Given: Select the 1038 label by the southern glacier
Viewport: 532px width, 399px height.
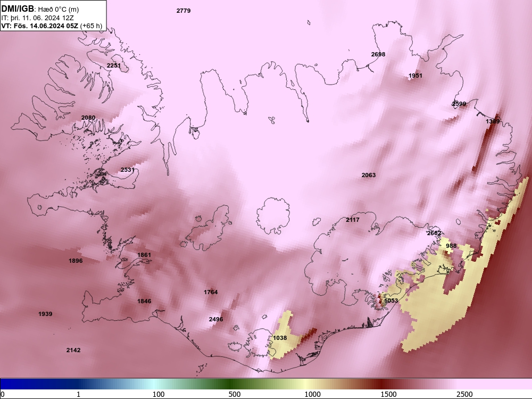Looking at the screenshot, I should 280,338.
